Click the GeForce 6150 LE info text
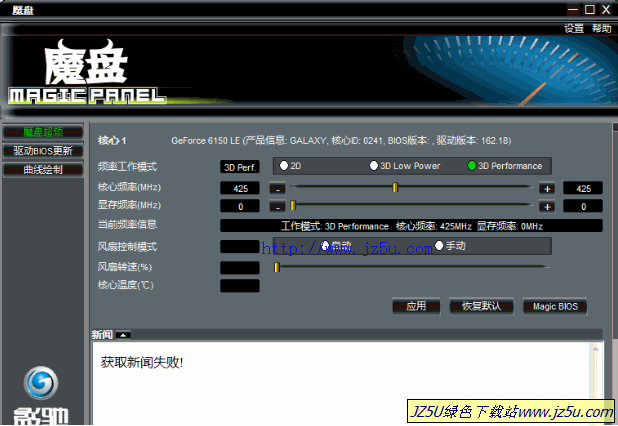 341,141
